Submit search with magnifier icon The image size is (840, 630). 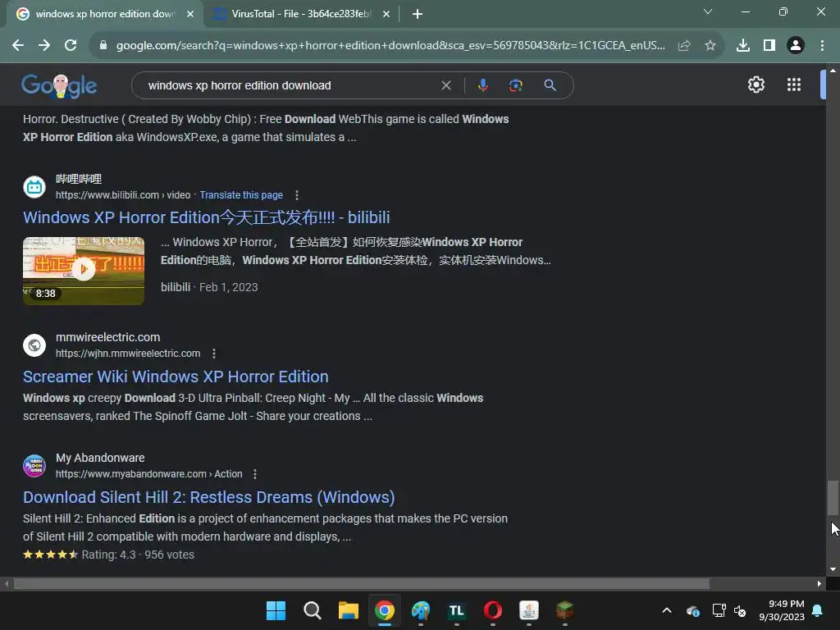pyautogui.click(x=550, y=85)
